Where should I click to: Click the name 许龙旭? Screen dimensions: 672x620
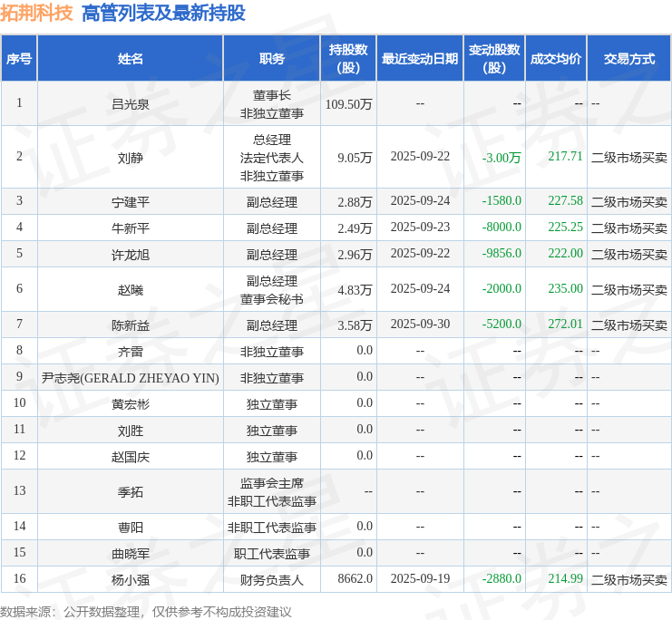[x=131, y=255]
